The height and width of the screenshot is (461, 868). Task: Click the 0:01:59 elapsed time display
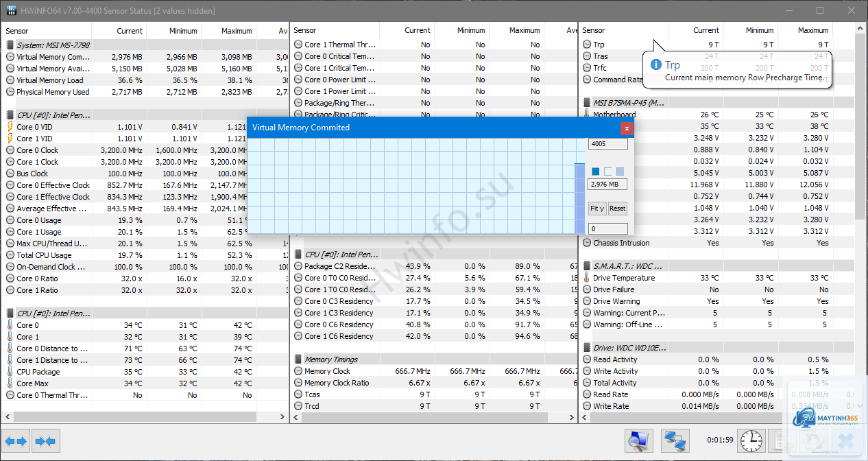720,440
